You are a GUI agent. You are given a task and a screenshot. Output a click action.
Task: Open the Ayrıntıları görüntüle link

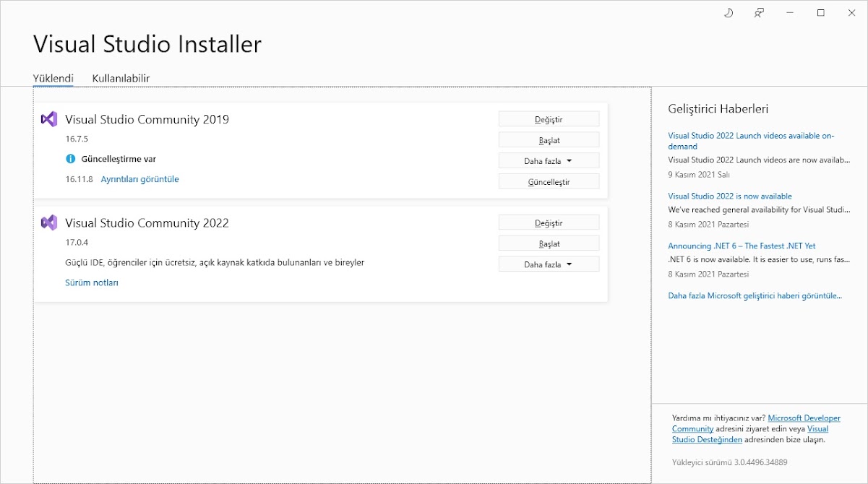(139, 179)
